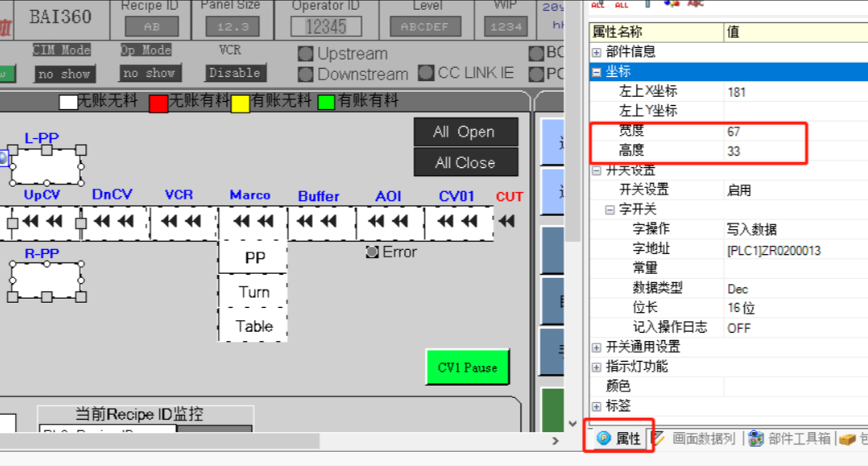Expand the 开关通用设置 group
Viewport: 868px width, 466px height.
pos(596,348)
